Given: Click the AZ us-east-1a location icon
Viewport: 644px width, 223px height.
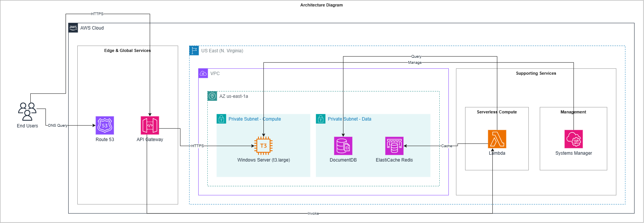Looking at the screenshot, I should pyautogui.click(x=212, y=96).
